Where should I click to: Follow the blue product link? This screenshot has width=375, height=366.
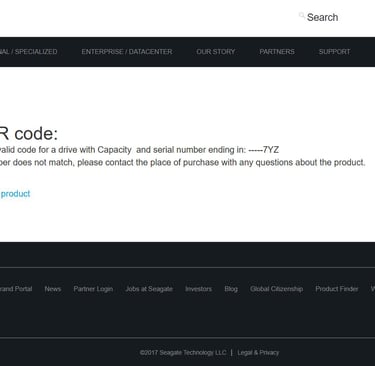click(15, 194)
